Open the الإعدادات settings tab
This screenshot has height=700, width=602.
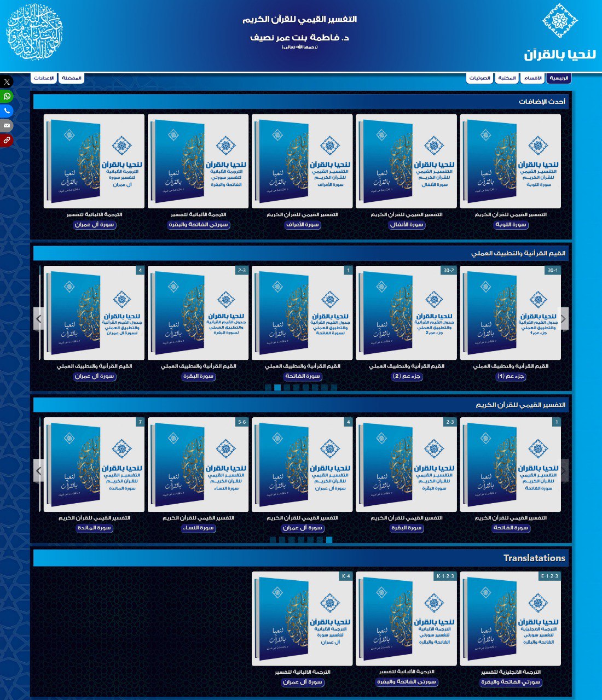pos(44,78)
